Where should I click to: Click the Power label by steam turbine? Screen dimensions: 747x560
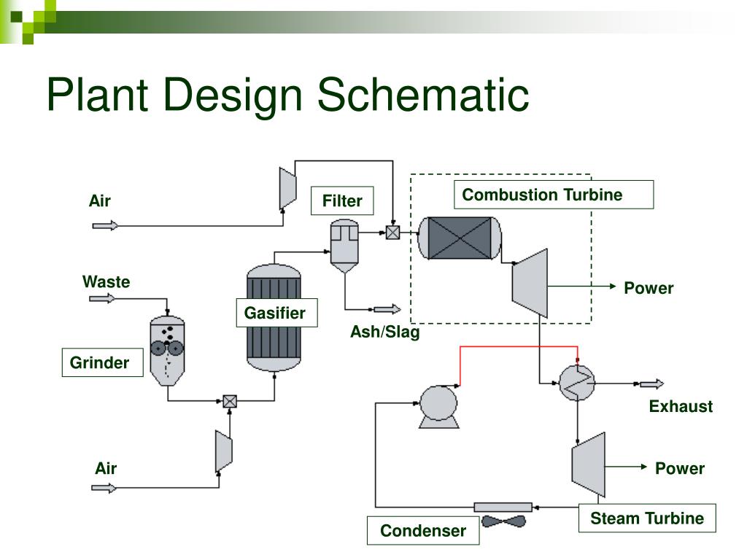[x=680, y=468]
